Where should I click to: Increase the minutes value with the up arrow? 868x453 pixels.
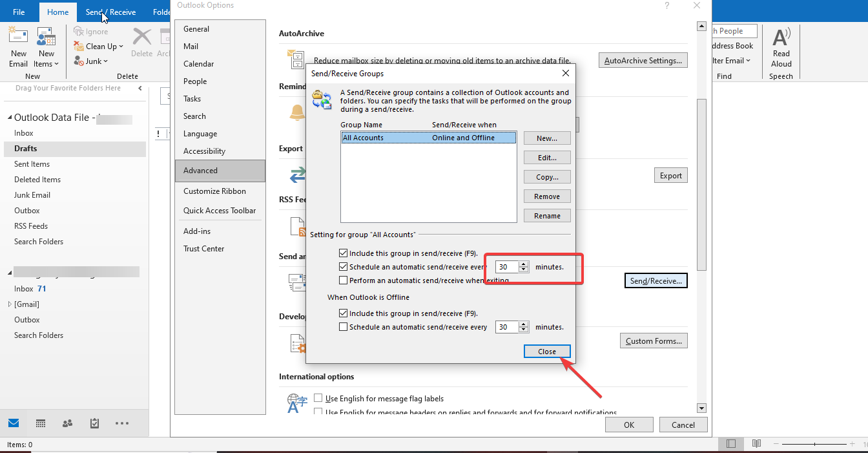(523, 264)
